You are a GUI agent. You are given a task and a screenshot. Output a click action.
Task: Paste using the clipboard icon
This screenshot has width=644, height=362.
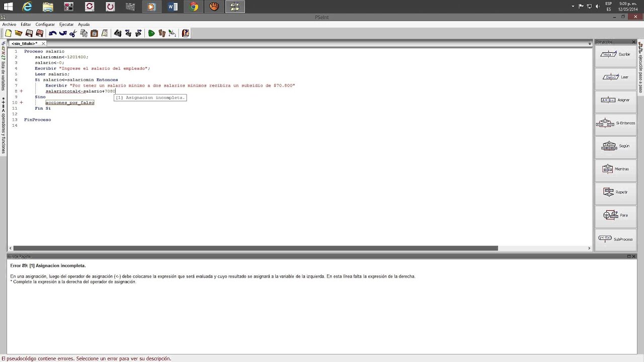(94, 33)
